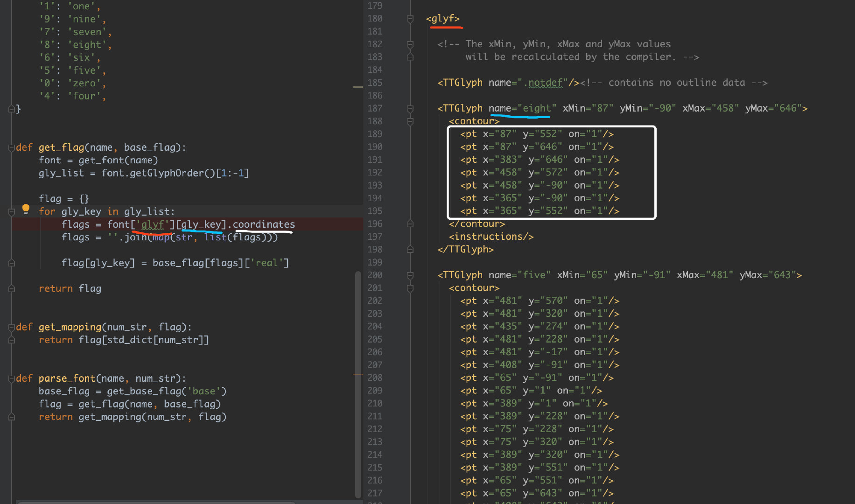Toggle the fold marker on line 180 glyf tag

pyautogui.click(x=410, y=19)
